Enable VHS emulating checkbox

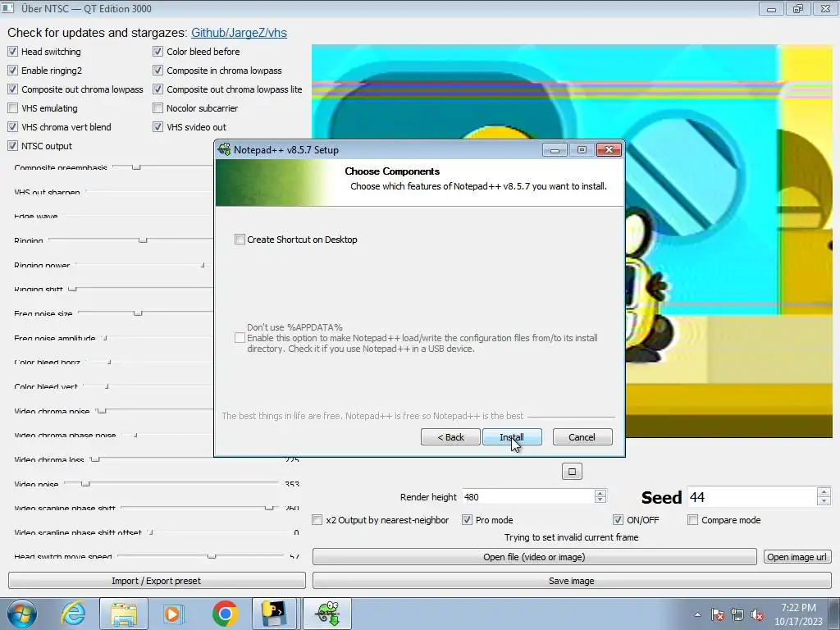13,108
